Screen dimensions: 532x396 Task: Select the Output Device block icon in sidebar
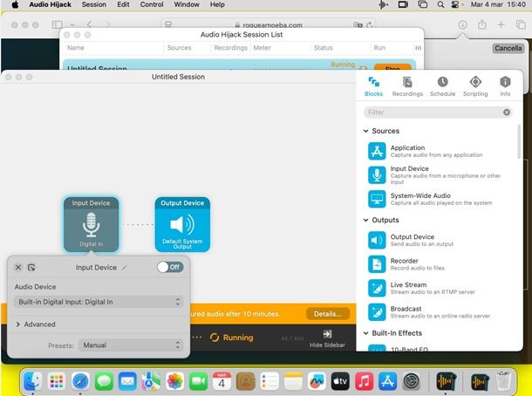[377, 240]
